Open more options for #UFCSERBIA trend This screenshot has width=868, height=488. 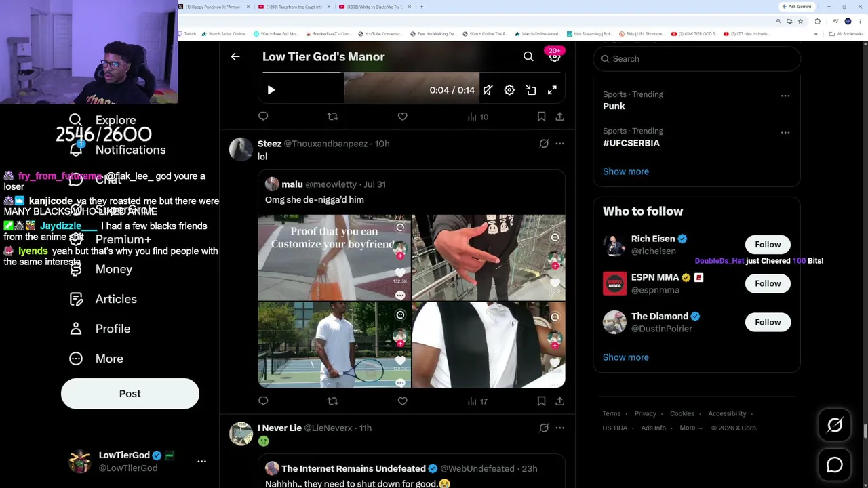[785, 132]
